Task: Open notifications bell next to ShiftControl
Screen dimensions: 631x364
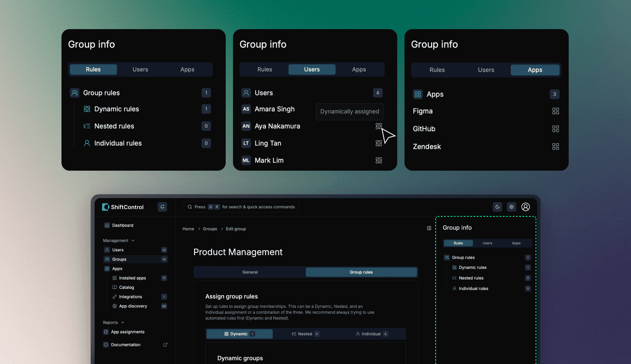Action: (x=162, y=207)
